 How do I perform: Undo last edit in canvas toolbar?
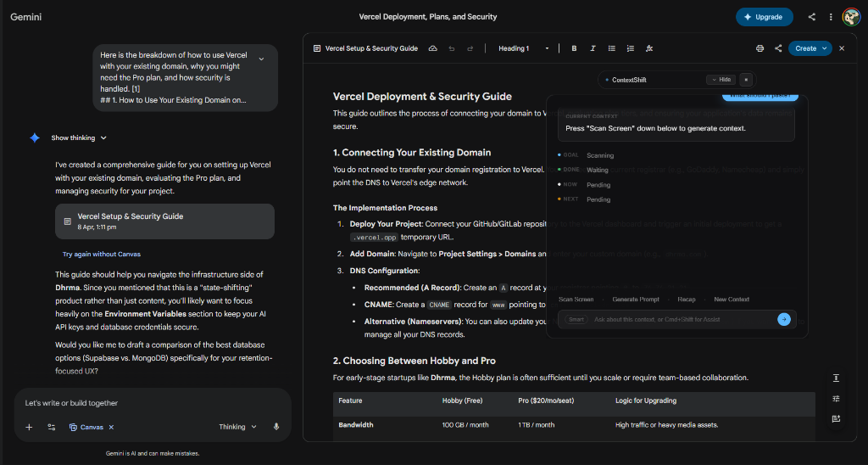452,48
